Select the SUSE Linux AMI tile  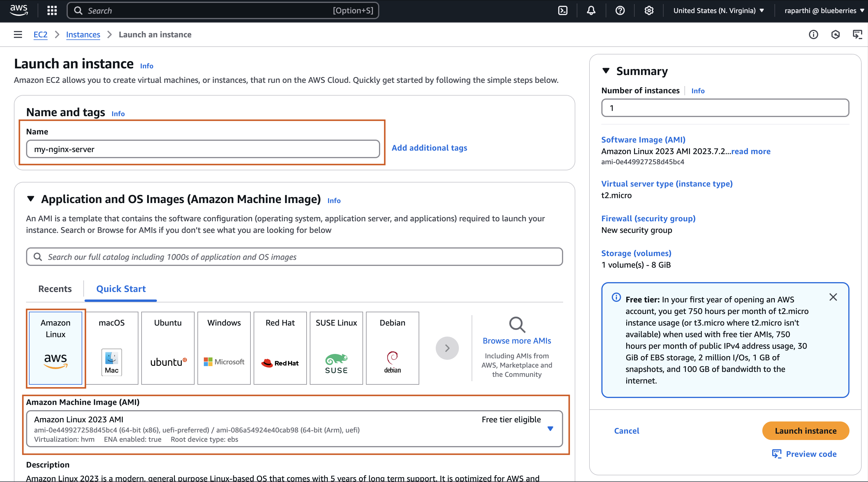(336, 348)
